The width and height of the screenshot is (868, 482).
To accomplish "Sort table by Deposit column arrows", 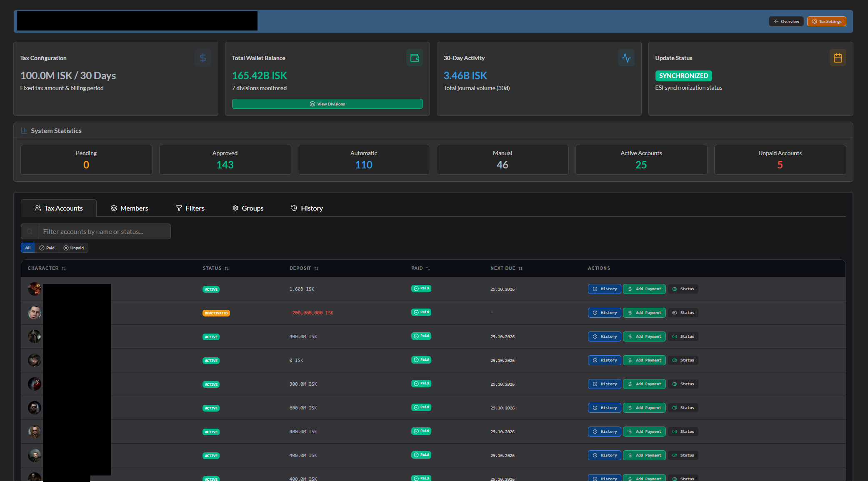I will click(316, 269).
